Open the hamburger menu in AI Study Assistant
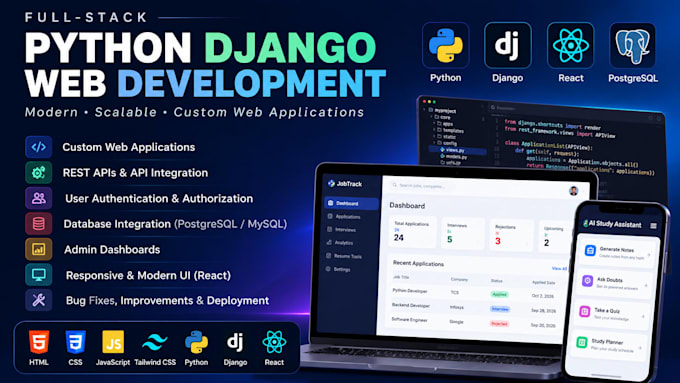This screenshot has height=383, width=680. pos(653,226)
